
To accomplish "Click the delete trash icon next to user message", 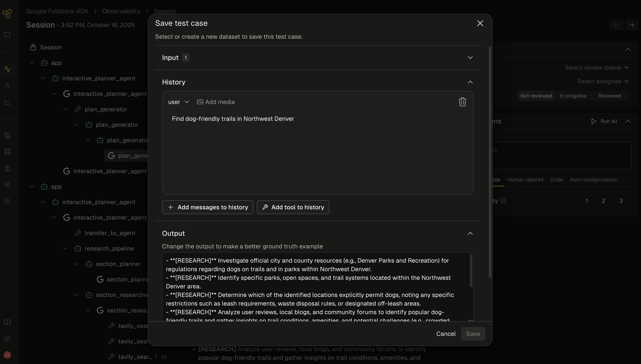I will pos(462,102).
